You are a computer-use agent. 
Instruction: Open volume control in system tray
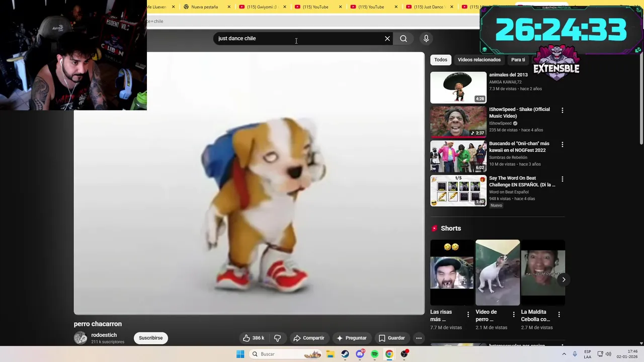(608, 354)
